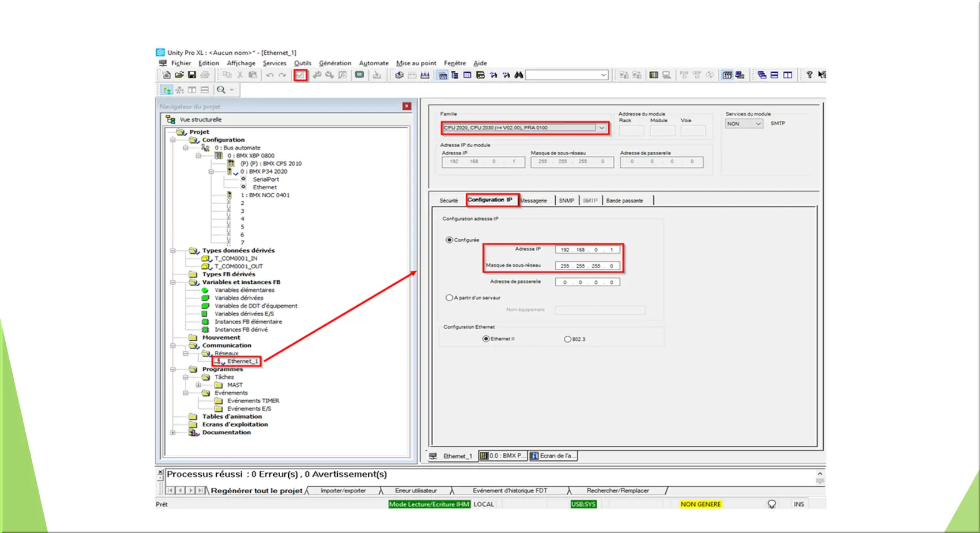Click the Redo arrow icon

click(x=282, y=75)
